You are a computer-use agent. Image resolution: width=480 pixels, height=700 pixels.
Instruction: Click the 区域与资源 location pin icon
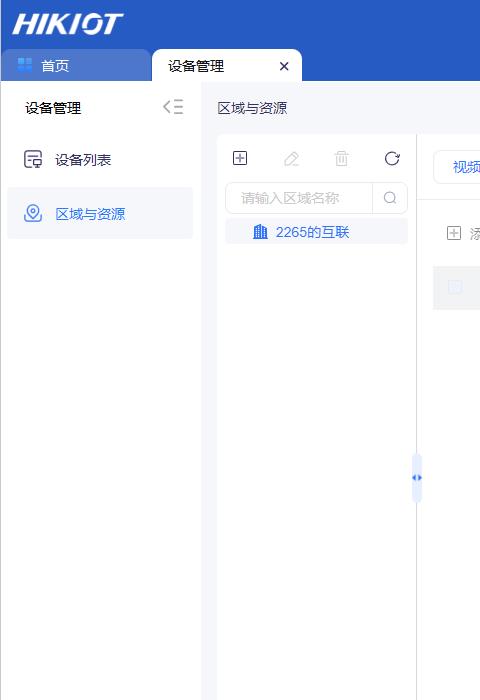(33, 213)
